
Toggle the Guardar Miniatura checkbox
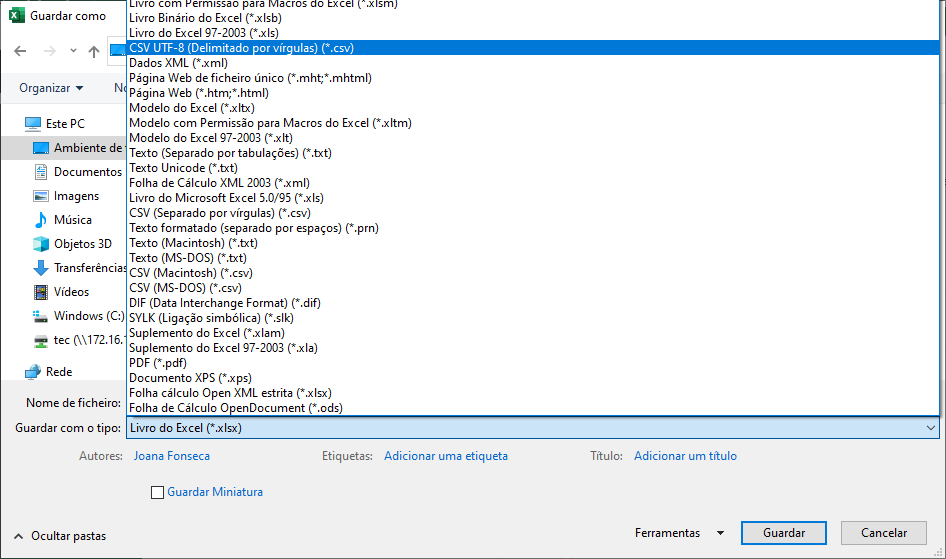point(157,492)
